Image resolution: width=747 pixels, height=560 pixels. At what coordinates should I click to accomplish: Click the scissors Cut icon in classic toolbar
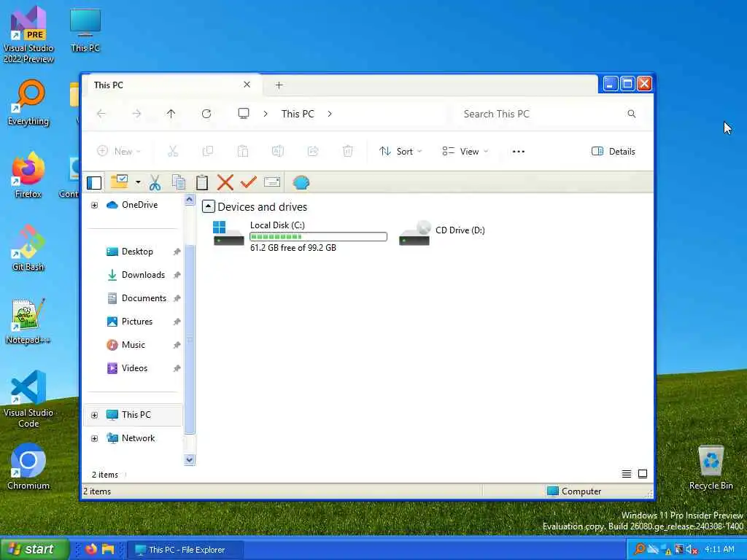pos(155,182)
